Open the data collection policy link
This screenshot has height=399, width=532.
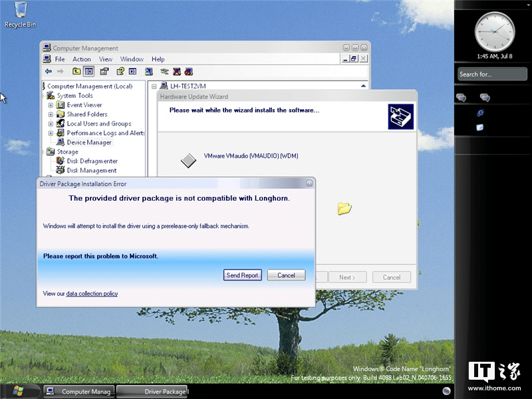[x=92, y=294]
